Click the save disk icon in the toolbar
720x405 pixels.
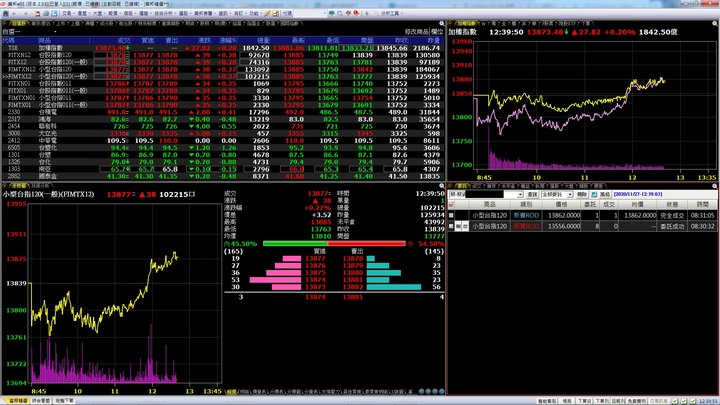(x=276, y=13)
